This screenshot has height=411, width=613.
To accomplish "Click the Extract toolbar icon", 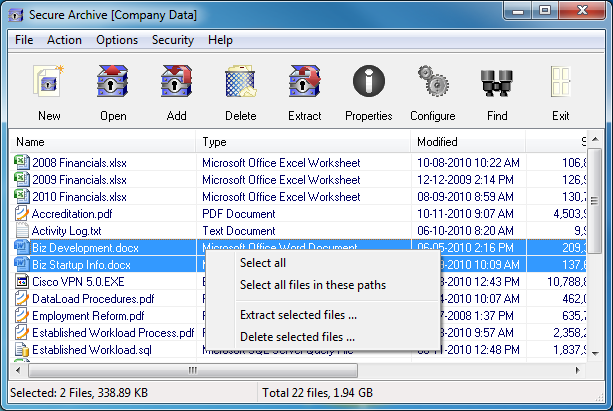I will [304, 83].
